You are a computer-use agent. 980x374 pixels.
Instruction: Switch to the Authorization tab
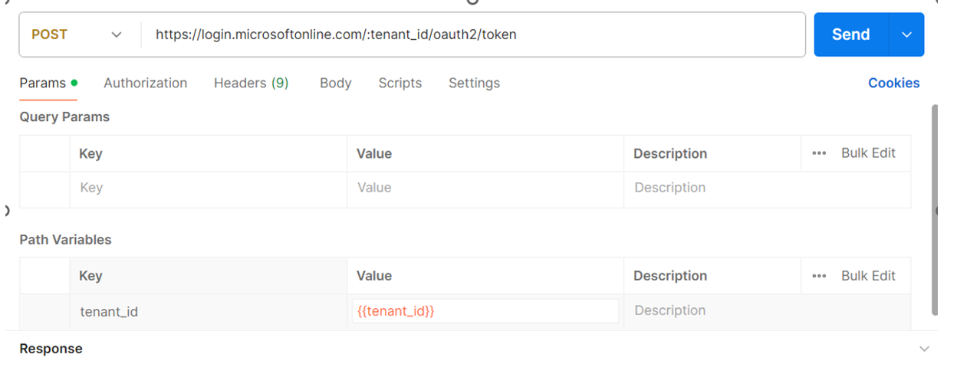(x=145, y=83)
